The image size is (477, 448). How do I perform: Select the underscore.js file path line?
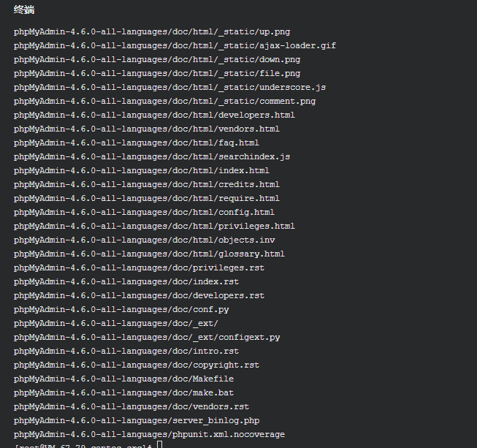pyautogui.click(x=169, y=88)
